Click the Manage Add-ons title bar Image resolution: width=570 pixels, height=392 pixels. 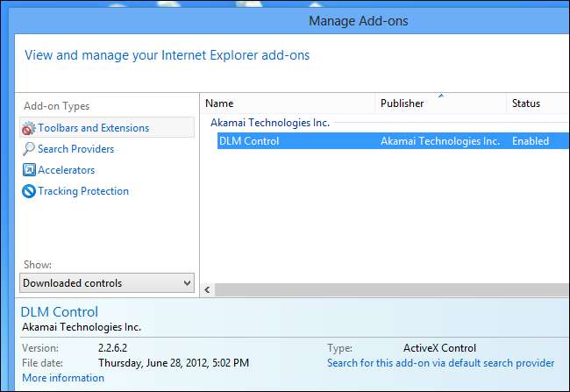click(x=360, y=19)
